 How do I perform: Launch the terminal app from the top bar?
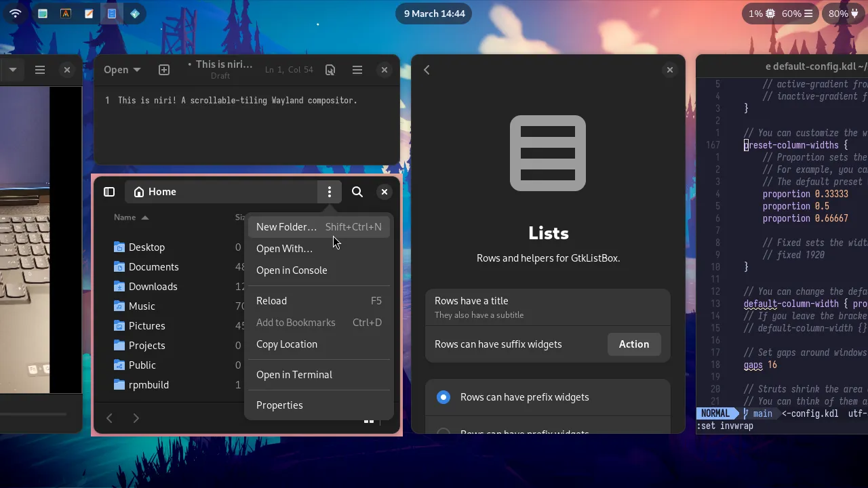click(x=66, y=13)
